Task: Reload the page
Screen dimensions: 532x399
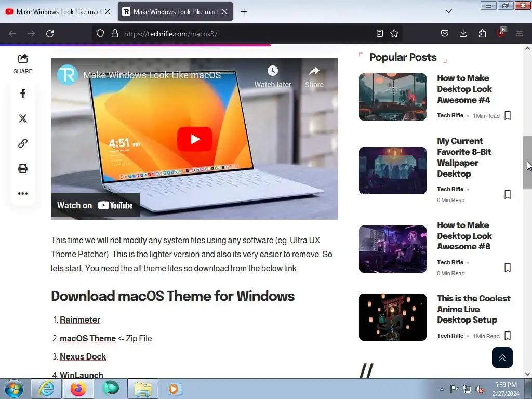Action: (50, 34)
